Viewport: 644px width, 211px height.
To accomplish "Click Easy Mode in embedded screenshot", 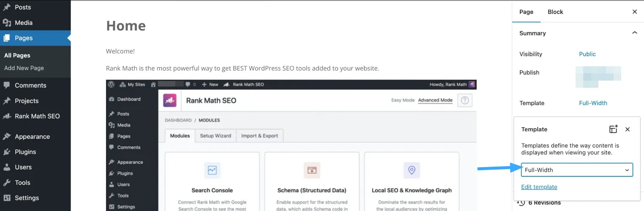I will click(x=403, y=100).
